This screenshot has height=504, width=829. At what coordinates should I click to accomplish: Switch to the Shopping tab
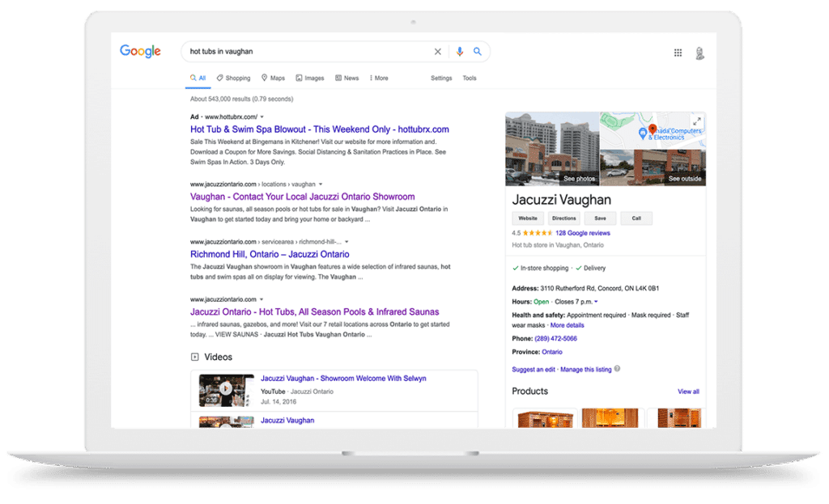(233, 78)
